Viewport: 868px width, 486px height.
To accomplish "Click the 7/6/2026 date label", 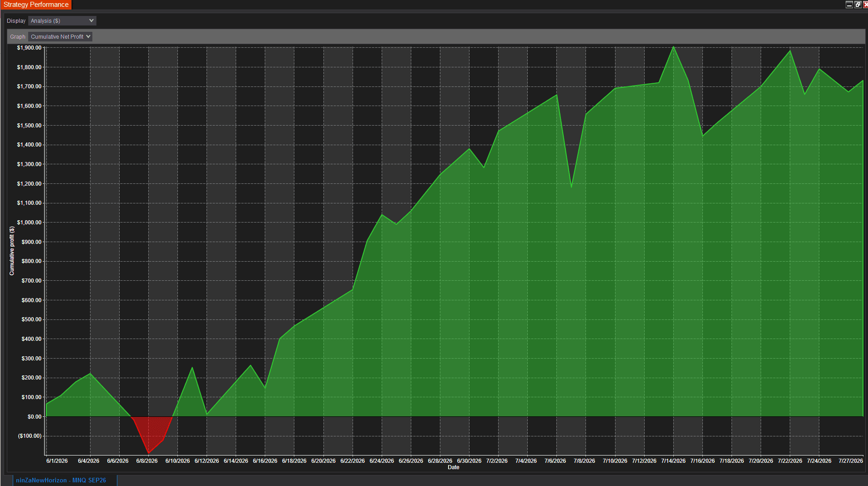I will tap(555, 461).
